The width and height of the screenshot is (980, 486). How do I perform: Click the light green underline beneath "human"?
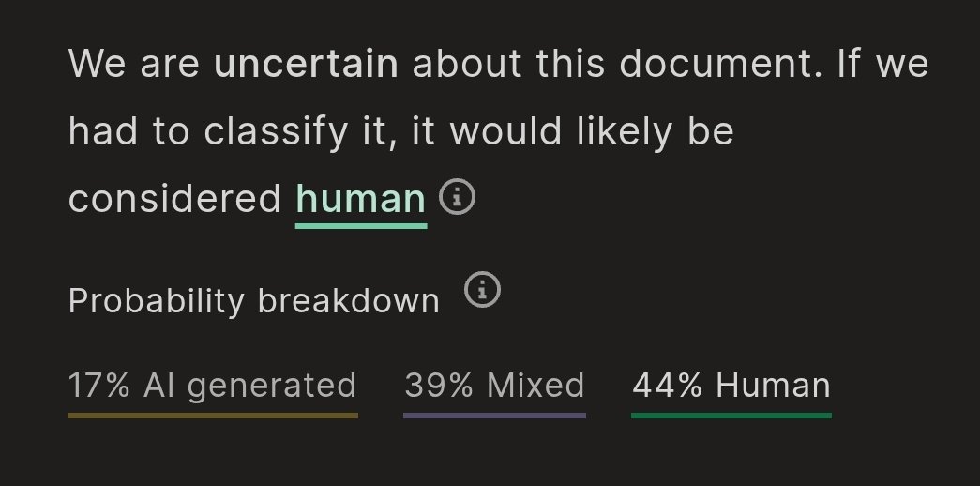361,224
